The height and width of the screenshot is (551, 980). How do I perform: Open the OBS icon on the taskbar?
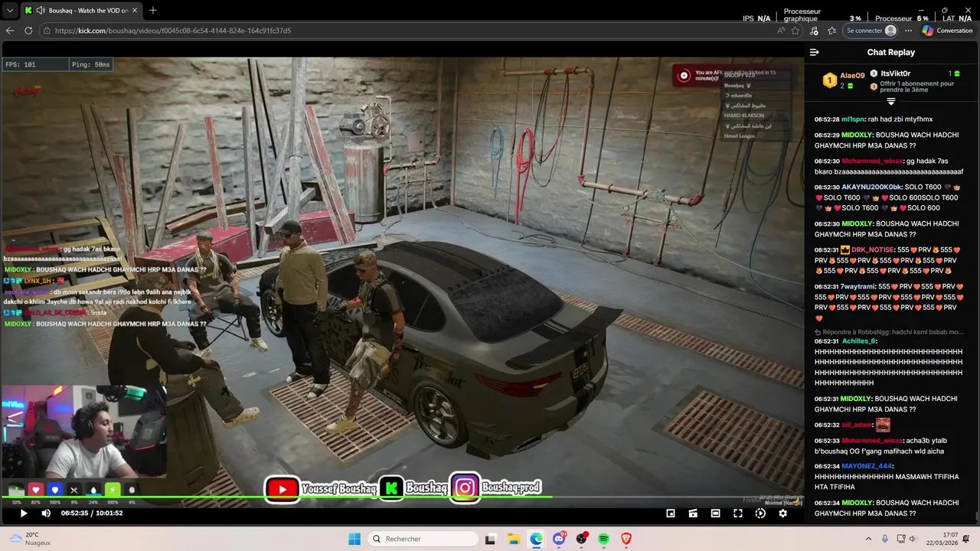[581, 539]
